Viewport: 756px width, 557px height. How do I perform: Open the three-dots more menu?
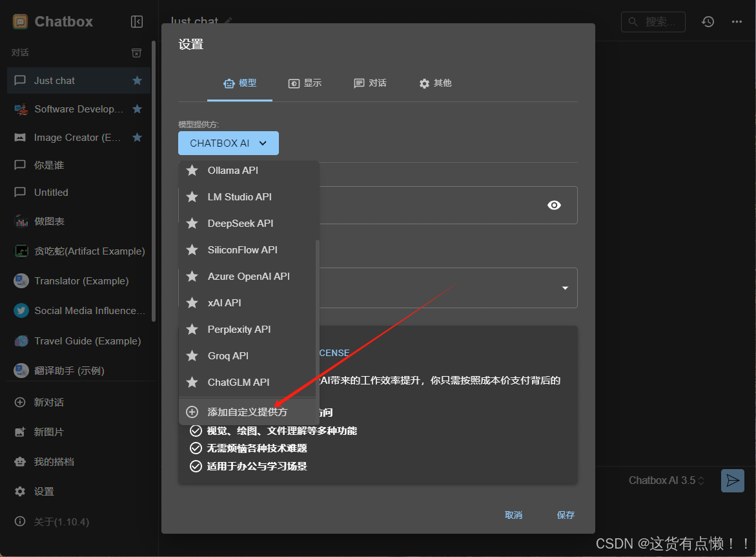[737, 22]
